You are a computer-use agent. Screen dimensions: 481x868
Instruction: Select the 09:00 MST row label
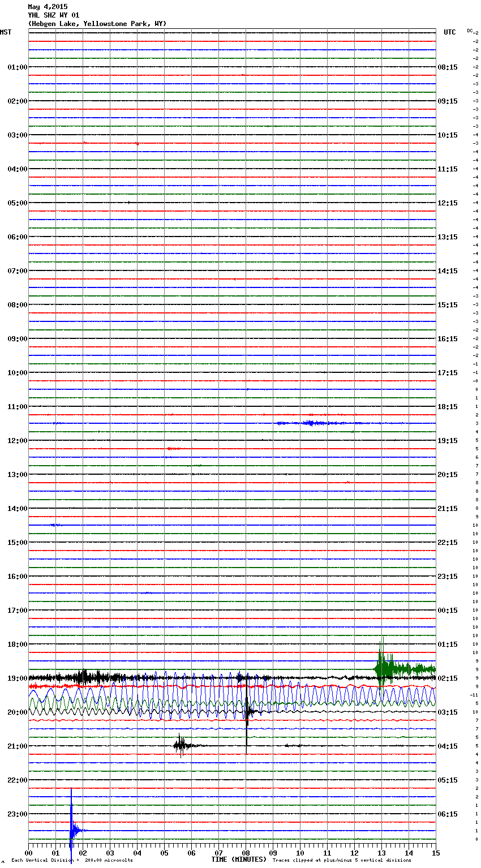click(x=18, y=339)
